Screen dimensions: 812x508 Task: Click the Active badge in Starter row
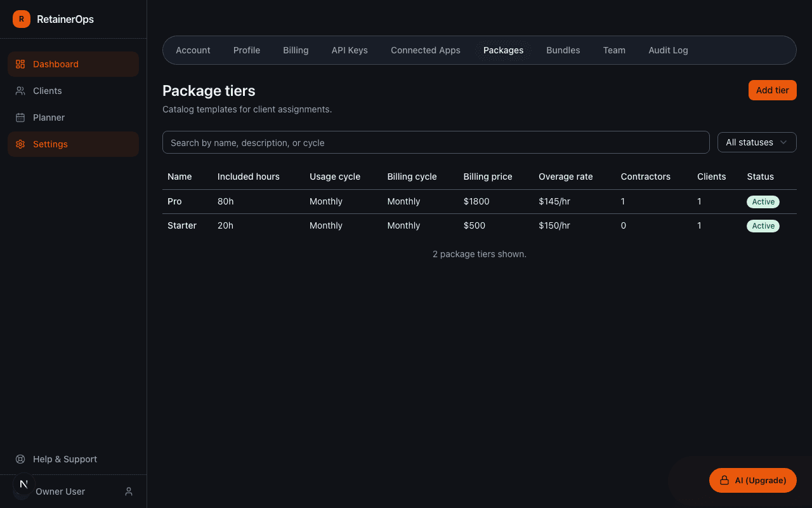click(x=763, y=226)
